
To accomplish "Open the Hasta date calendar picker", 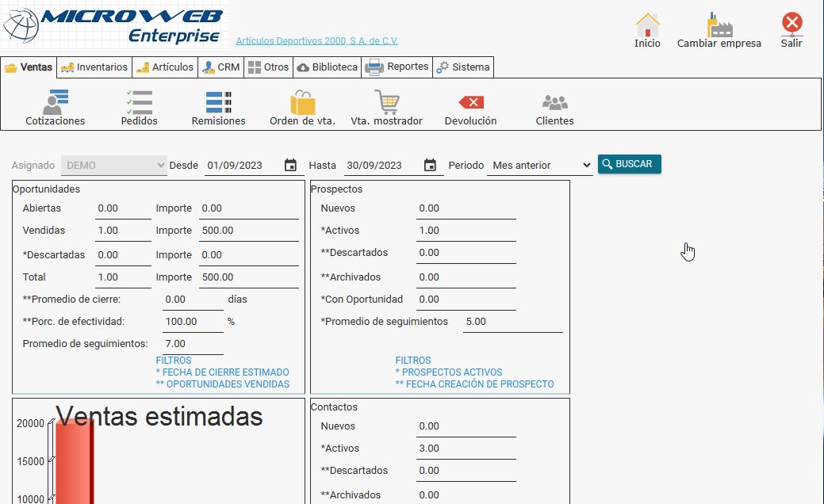I will click(x=430, y=165).
